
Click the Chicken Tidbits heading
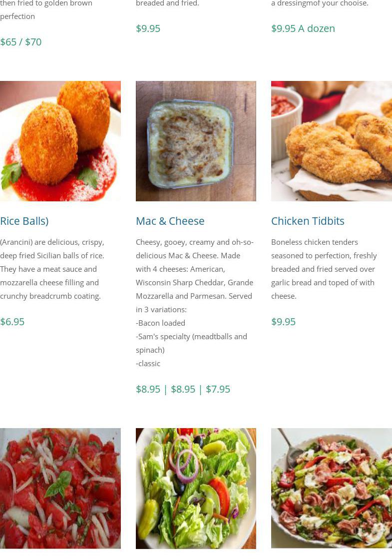(x=308, y=221)
